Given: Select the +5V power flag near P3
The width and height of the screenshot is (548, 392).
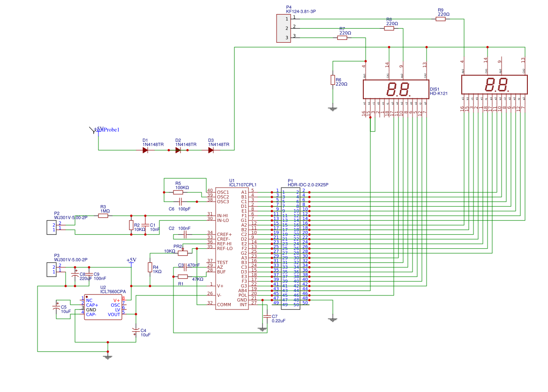Looking at the screenshot, I should click(131, 261).
